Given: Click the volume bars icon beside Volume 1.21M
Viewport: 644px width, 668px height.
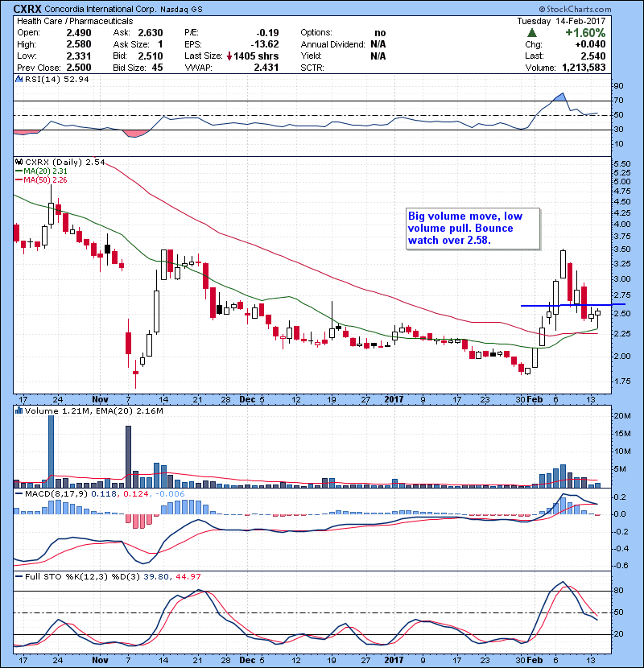Looking at the screenshot, I should (19, 410).
